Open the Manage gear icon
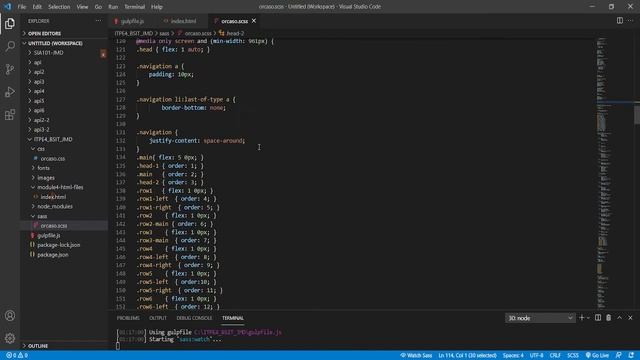 10,338
